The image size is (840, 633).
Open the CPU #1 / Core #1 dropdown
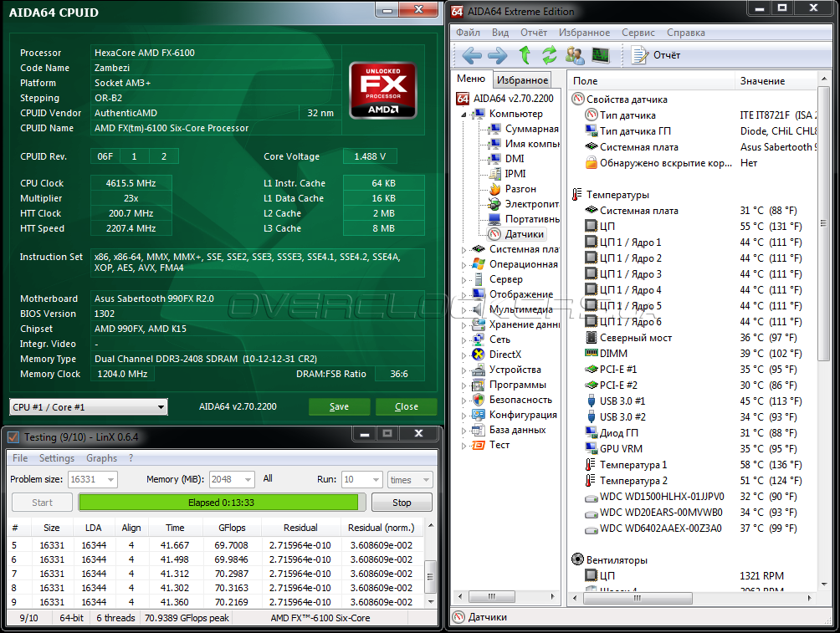(89, 407)
